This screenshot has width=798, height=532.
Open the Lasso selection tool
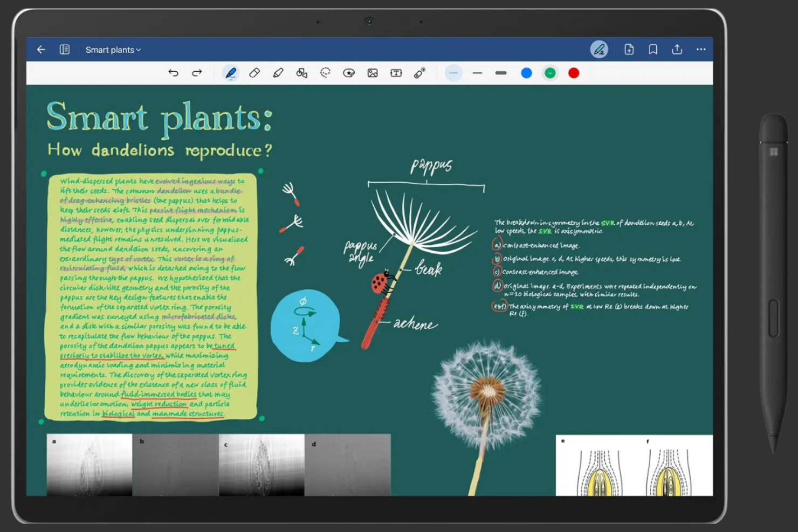325,73
